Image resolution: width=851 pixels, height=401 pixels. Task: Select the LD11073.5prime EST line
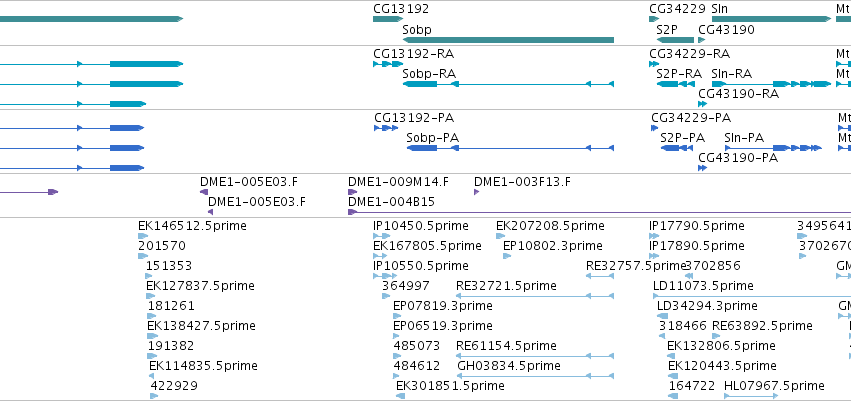(x=752, y=296)
